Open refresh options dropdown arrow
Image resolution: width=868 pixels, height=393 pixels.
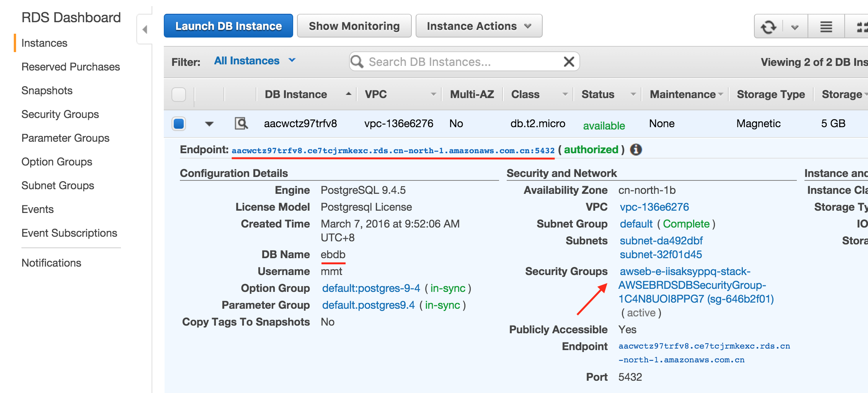click(x=795, y=27)
